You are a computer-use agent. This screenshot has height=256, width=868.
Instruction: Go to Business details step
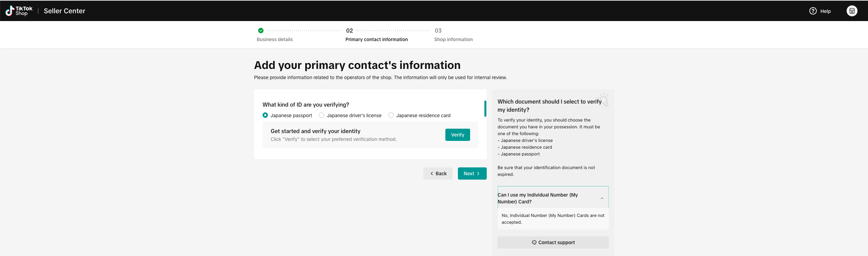(275, 39)
